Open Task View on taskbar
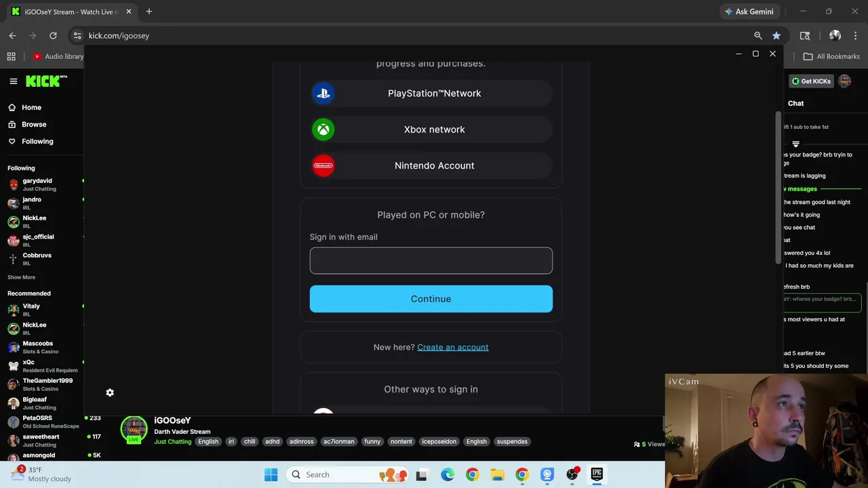This screenshot has height=488, width=868. click(421, 474)
